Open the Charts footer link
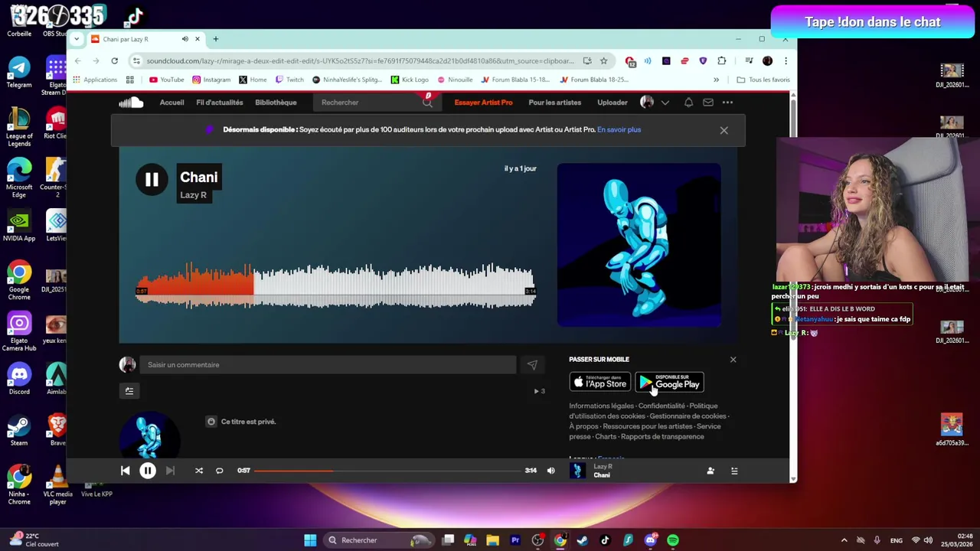This screenshot has height=551, width=980. pos(606,436)
